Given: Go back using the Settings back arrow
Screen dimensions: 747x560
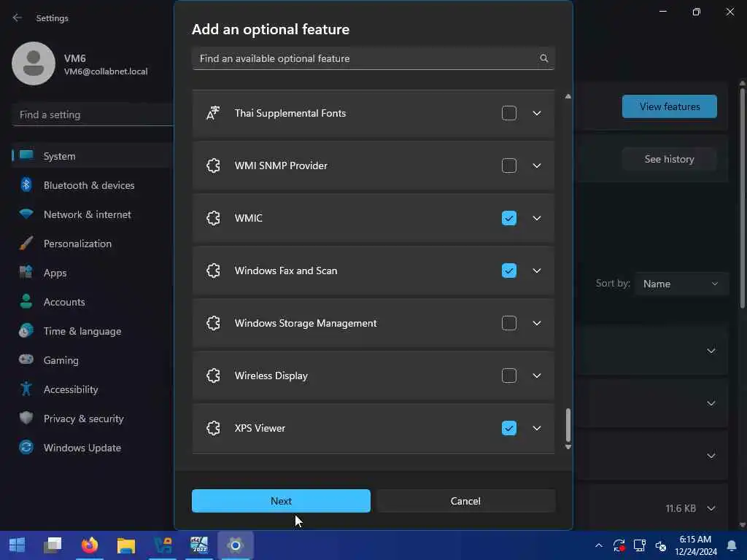Looking at the screenshot, I should pos(18,17).
